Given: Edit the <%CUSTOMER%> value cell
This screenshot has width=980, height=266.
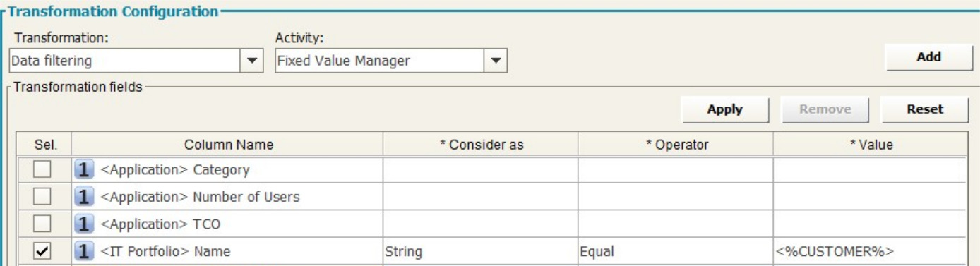Looking at the screenshot, I should [870, 251].
